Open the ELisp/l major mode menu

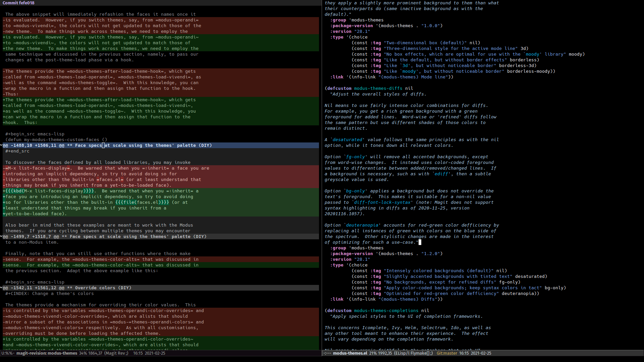(x=403, y=353)
